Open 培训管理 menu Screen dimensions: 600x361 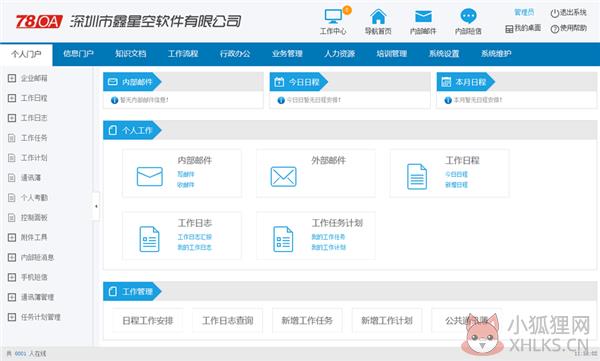point(391,54)
